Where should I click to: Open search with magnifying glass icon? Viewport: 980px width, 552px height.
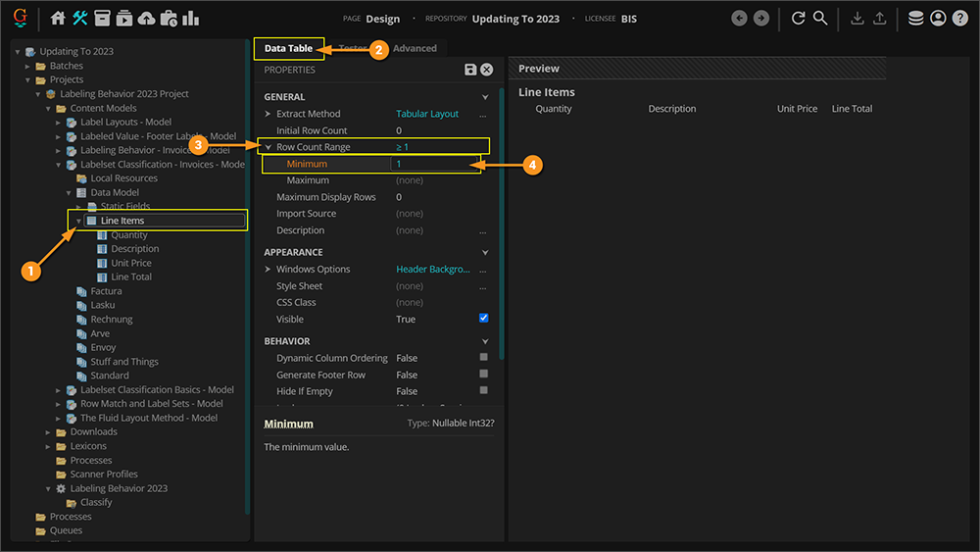[x=820, y=19]
